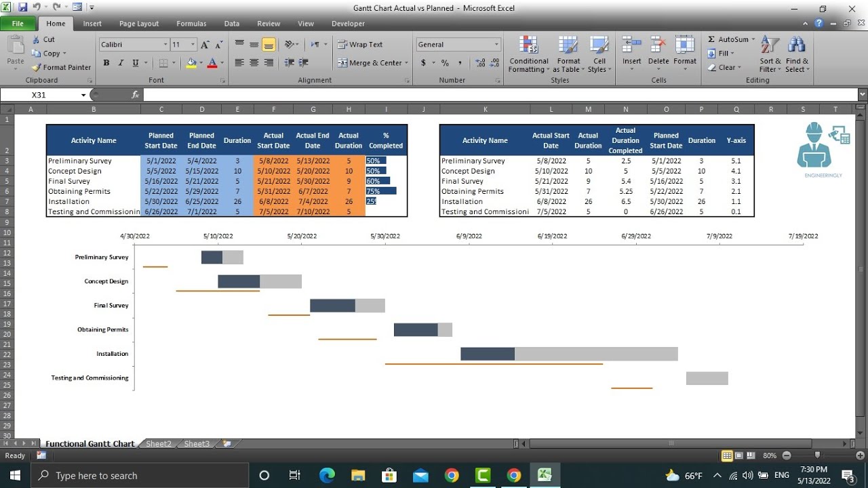This screenshot has width=868, height=488.
Task: Open the Windows Start menu
Action: click(x=16, y=475)
